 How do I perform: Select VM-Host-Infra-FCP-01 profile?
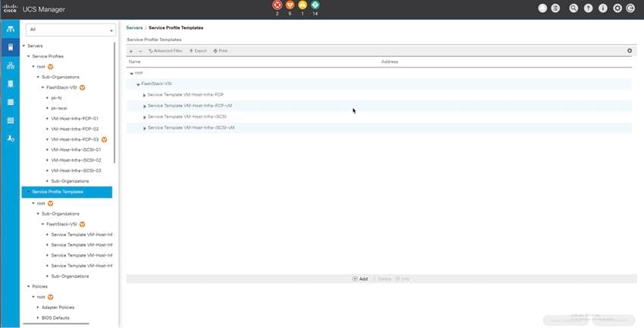(x=75, y=118)
